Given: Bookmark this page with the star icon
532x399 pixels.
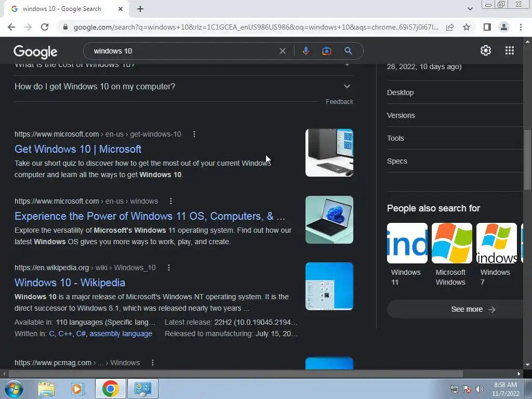Looking at the screenshot, I should click(x=467, y=27).
